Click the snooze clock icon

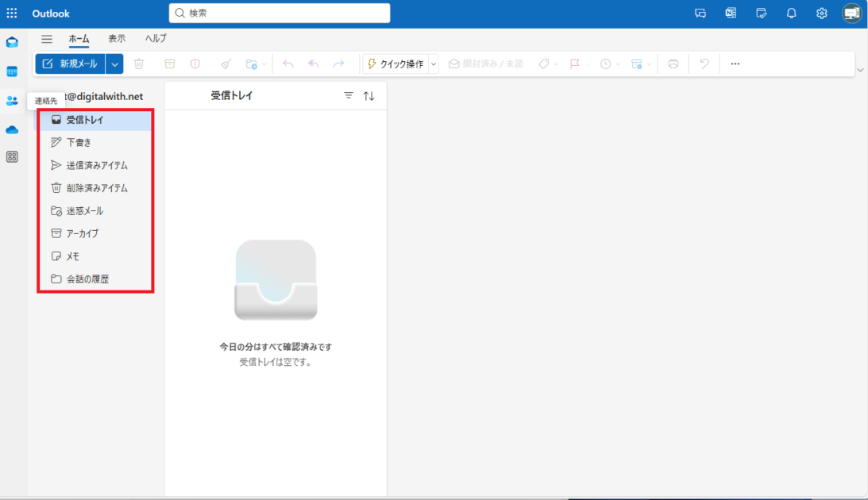pos(606,64)
